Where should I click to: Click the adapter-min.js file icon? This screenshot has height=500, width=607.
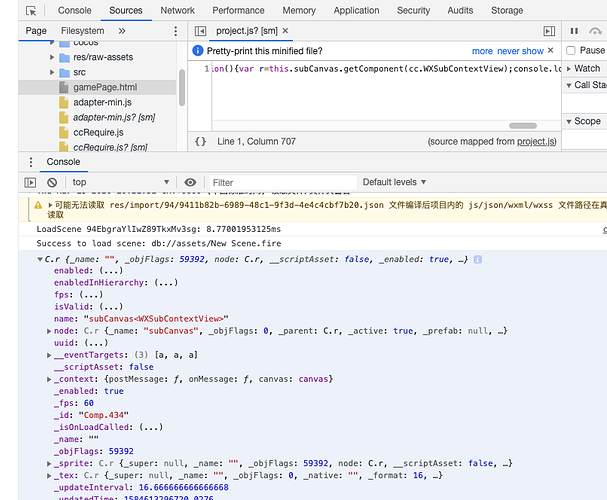pyautogui.click(x=63, y=103)
